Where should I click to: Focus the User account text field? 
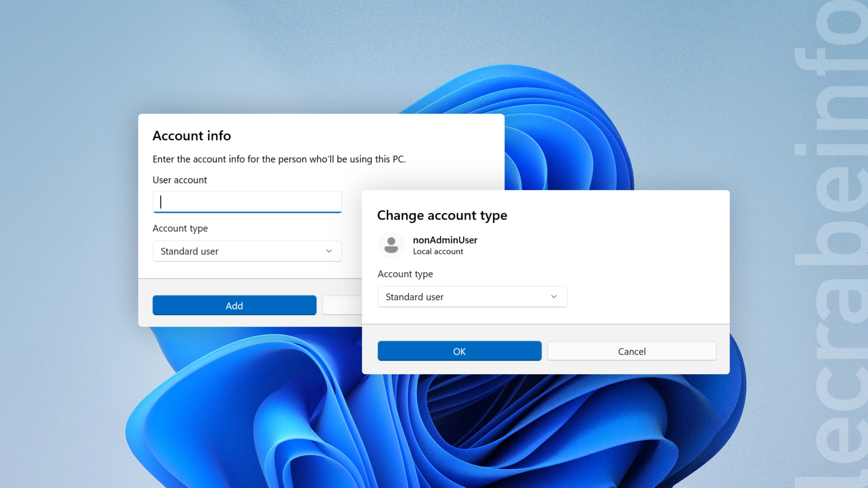pyautogui.click(x=247, y=202)
